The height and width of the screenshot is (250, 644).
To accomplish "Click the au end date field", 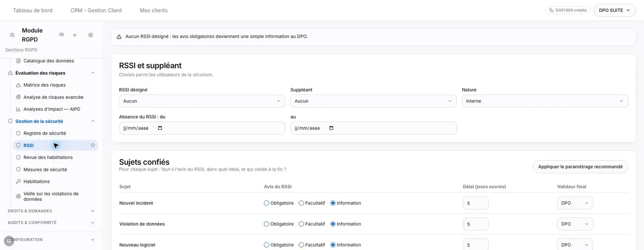I will (x=374, y=128).
